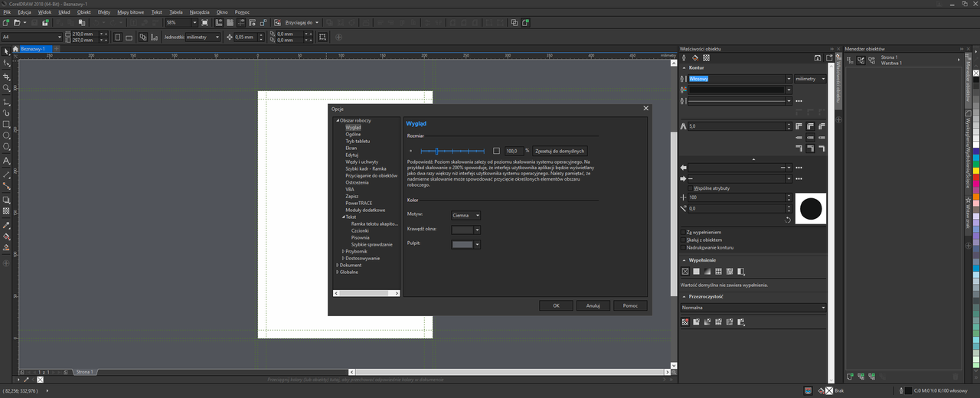
Task: Click the options tree horizontal scrollbar
Action: point(366,293)
